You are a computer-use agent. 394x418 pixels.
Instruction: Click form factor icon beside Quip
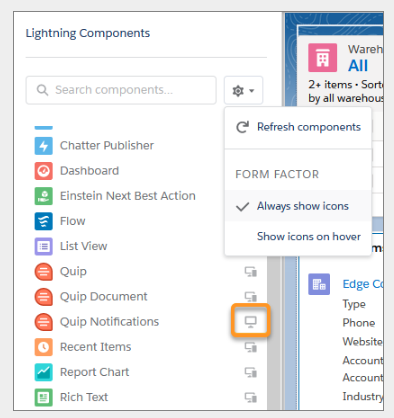coord(251,272)
